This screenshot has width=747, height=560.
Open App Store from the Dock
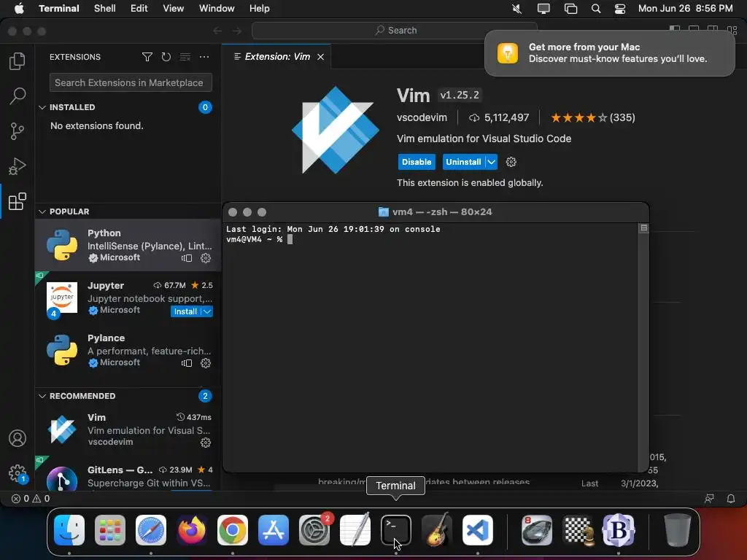(x=274, y=530)
